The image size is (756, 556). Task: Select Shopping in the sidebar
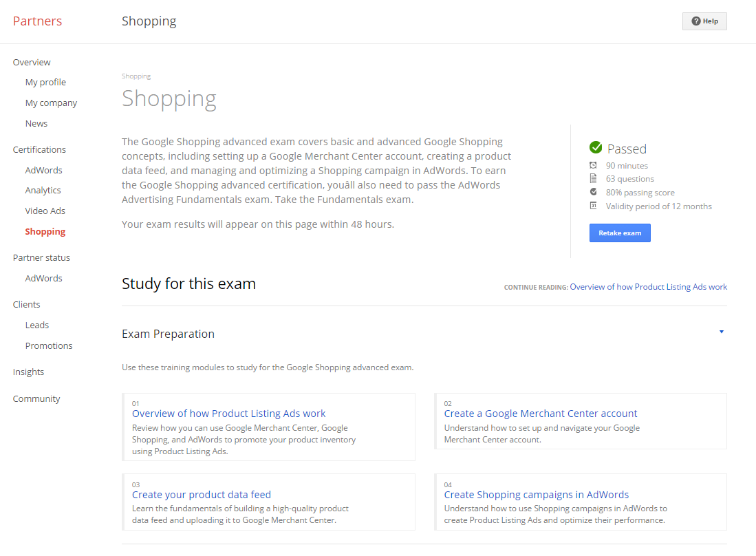pyautogui.click(x=45, y=232)
